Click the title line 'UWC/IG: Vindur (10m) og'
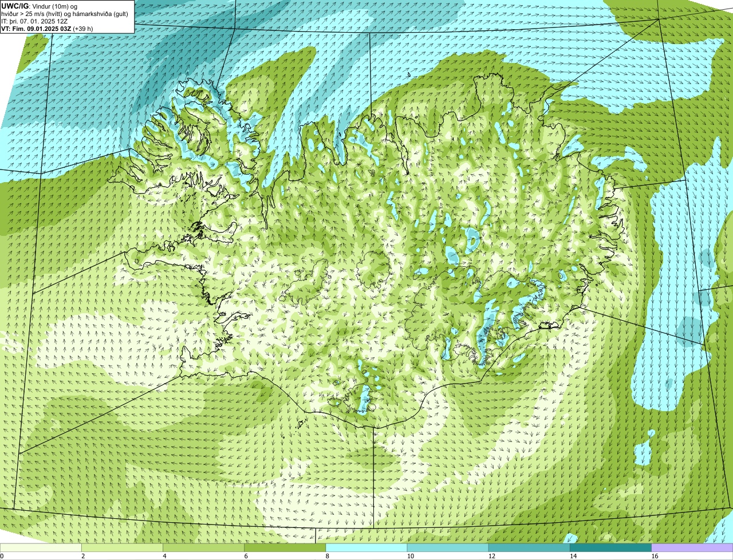 (39, 6)
